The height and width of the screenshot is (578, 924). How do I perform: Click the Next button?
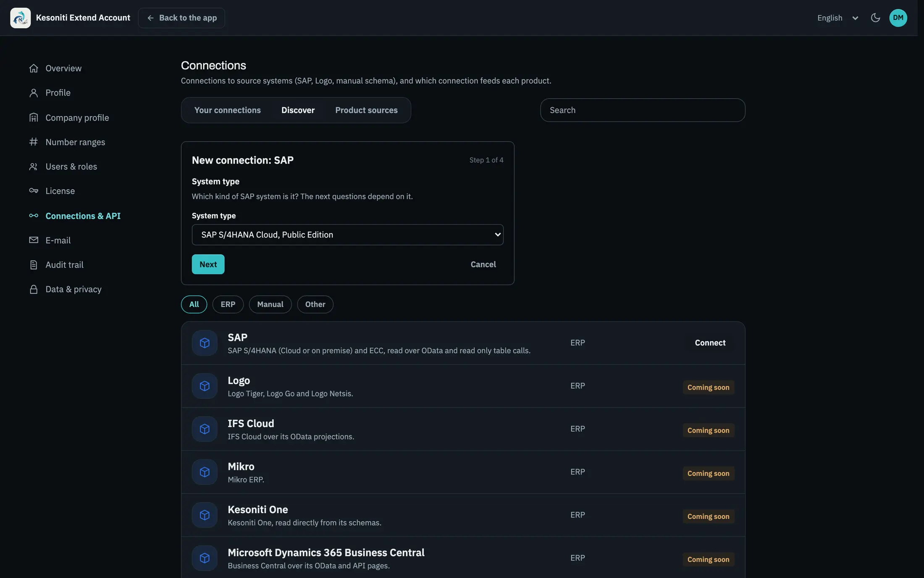[x=208, y=264]
